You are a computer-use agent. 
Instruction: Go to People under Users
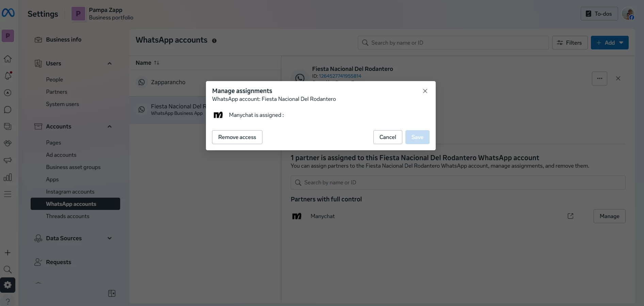pos(54,79)
